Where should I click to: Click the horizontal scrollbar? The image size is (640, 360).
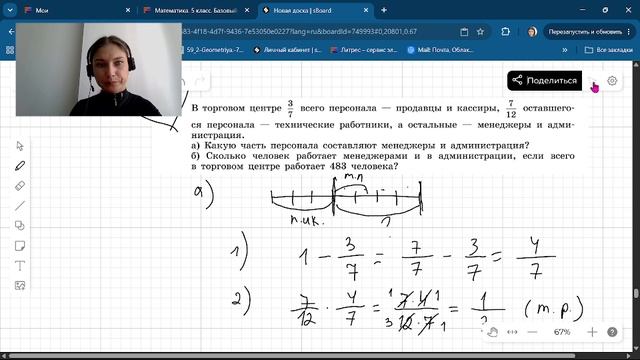tap(292, 356)
